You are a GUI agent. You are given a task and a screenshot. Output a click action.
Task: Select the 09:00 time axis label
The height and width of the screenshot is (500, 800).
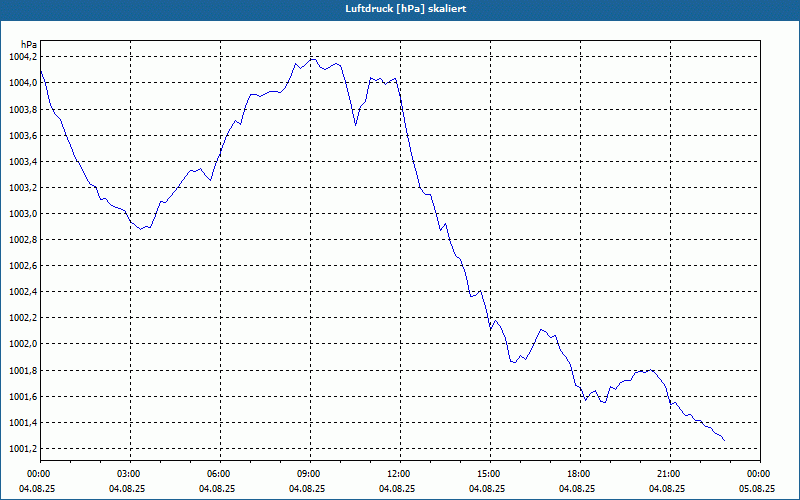pyautogui.click(x=310, y=474)
